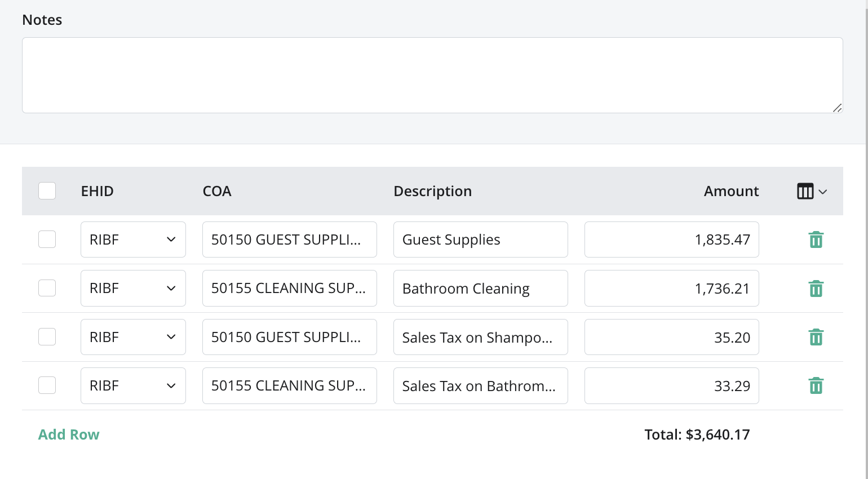Tick the checkbox for the 35.20 row

point(47,337)
